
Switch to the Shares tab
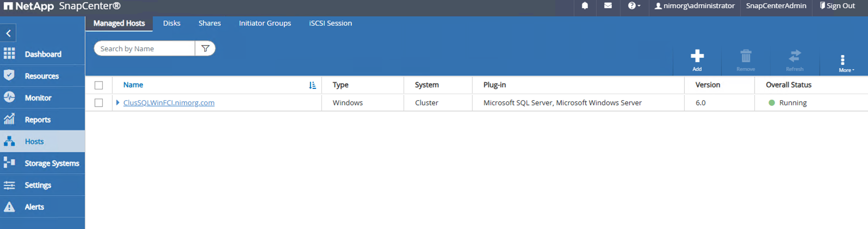click(x=209, y=23)
